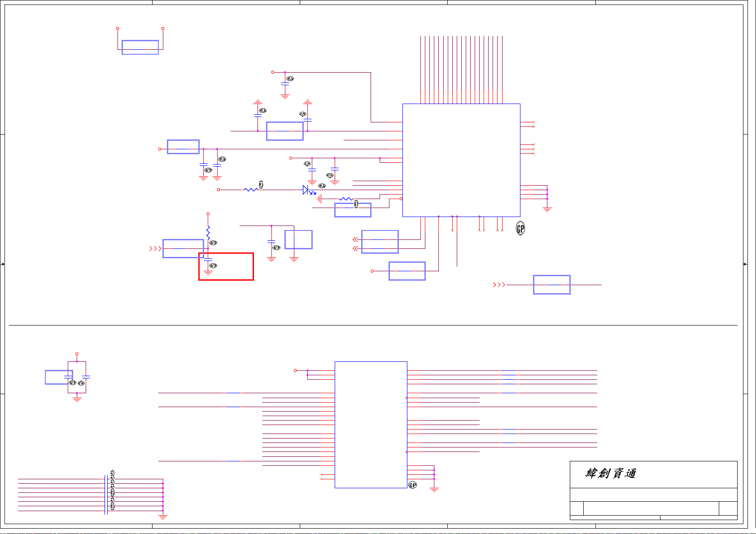Select the capacitor on the top power net

285,84
